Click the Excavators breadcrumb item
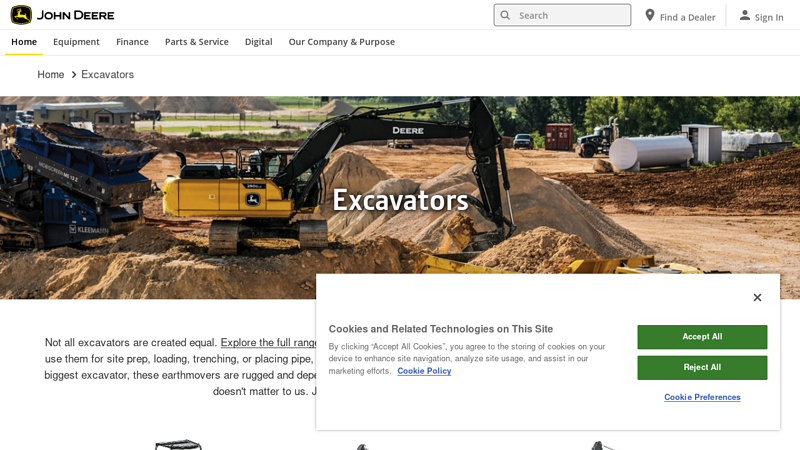The width and height of the screenshot is (800, 450). tap(107, 74)
